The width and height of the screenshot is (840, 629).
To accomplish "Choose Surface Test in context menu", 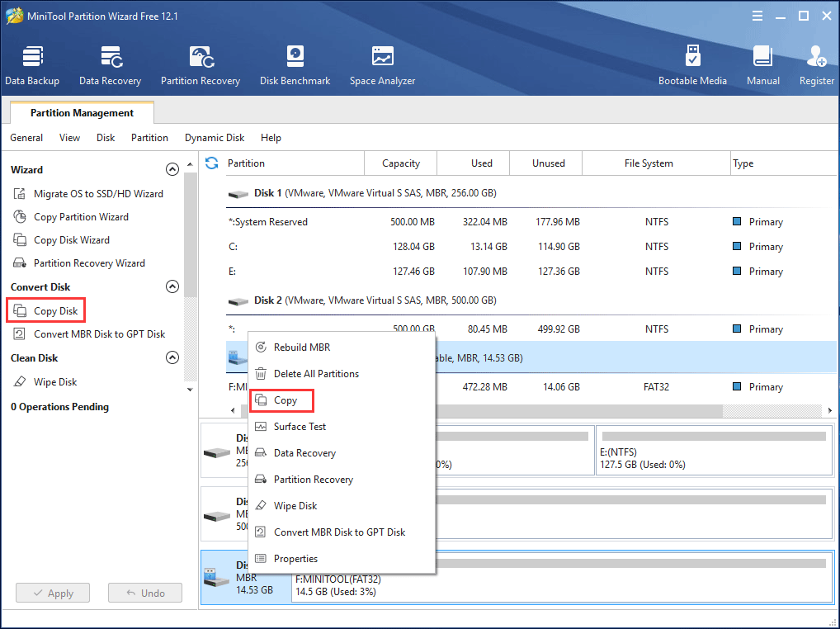I will [x=342, y=427].
